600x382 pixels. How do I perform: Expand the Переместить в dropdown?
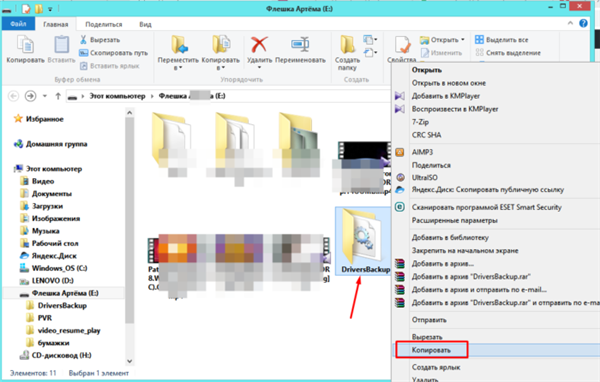click(178, 68)
